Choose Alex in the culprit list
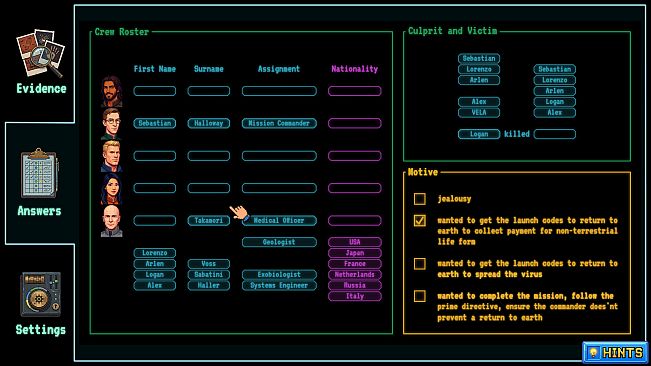 tap(479, 102)
